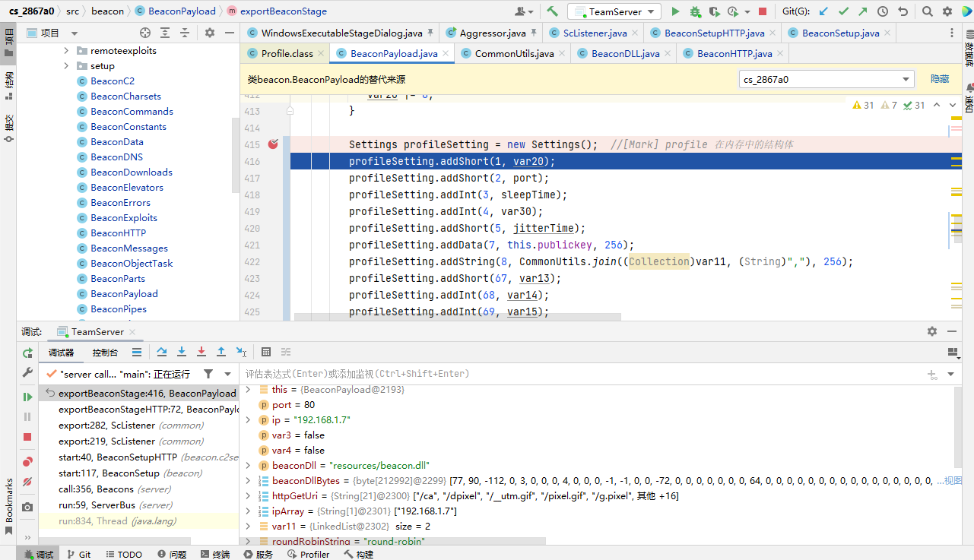Expand the httpGetUri variable
Image resolution: width=974 pixels, height=560 pixels.
pyautogui.click(x=247, y=496)
